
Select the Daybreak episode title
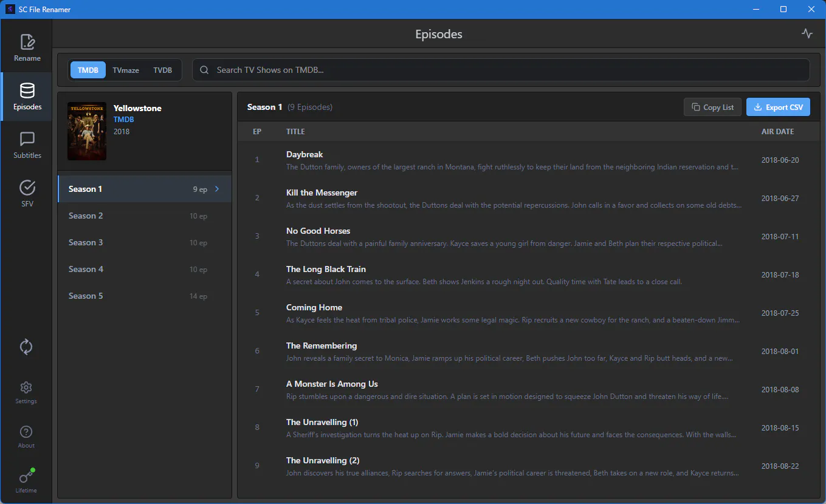tap(305, 154)
